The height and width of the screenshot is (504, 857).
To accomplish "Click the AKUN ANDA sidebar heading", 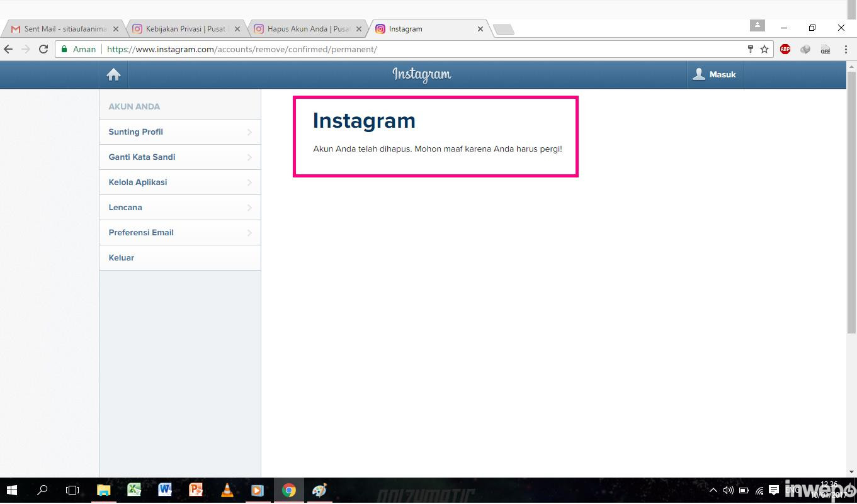I will click(x=134, y=106).
